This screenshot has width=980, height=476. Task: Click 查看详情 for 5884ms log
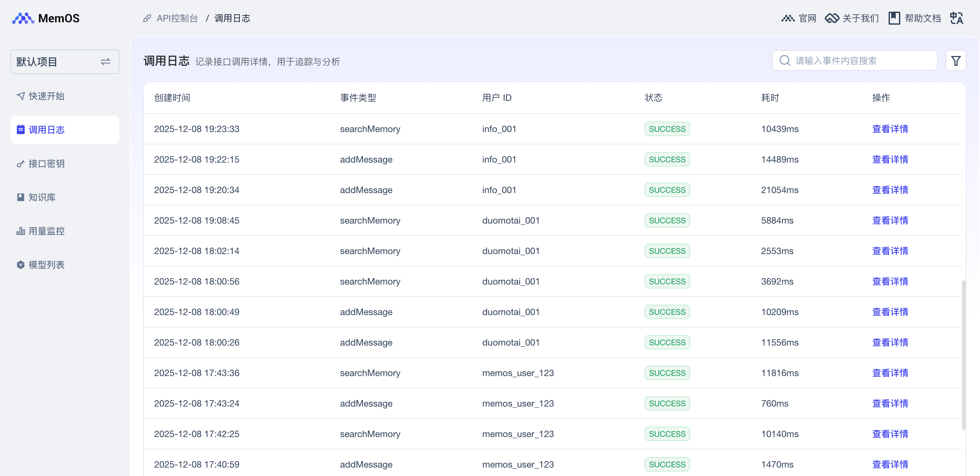890,221
